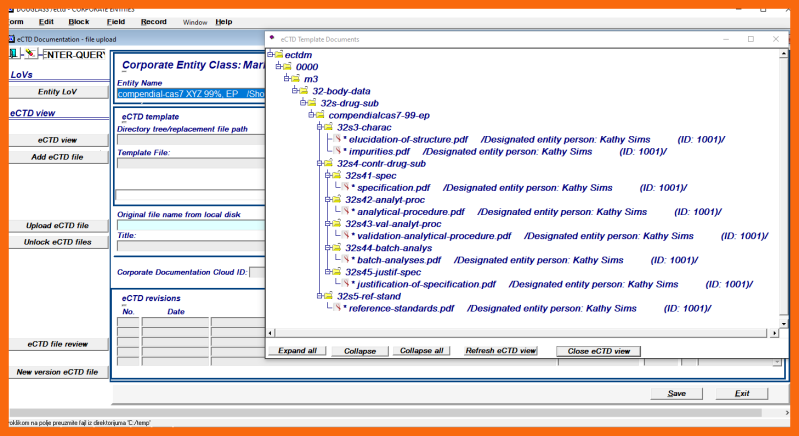Screen dimensions: 799x436
Task: Click the justification-of-specification.pdf file icon
Action: coord(345,284)
